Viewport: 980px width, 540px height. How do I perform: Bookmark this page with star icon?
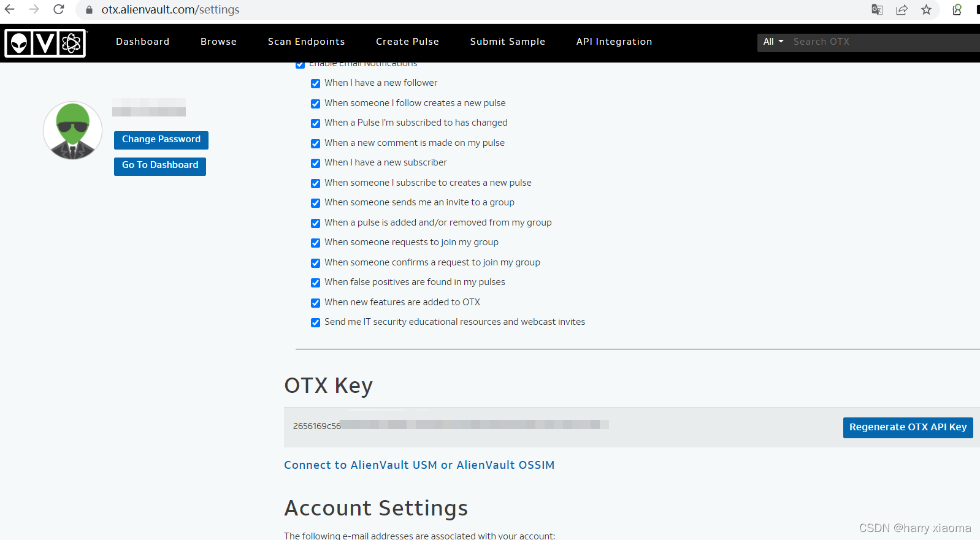coord(926,9)
